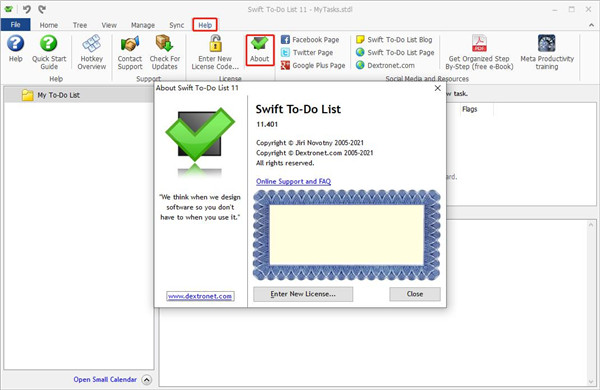Open the File menu

(15, 25)
